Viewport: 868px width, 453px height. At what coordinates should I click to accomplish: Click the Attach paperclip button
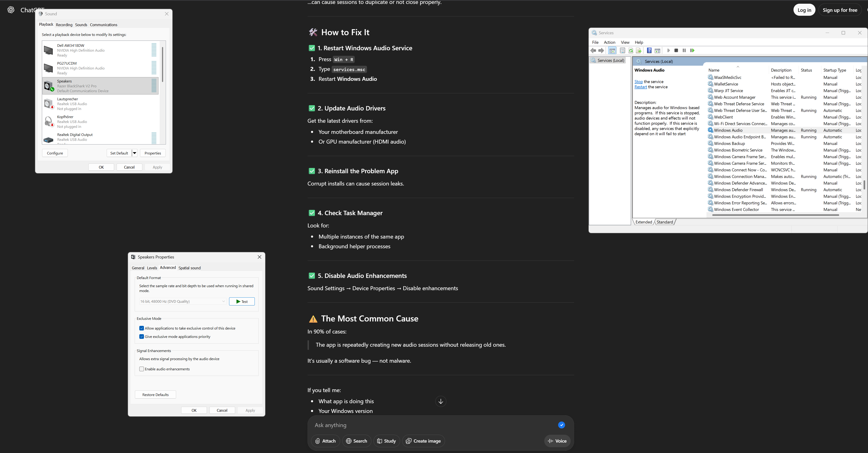(x=325, y=441)
